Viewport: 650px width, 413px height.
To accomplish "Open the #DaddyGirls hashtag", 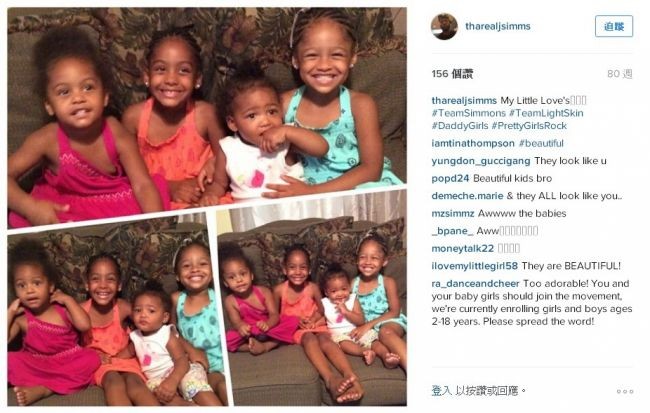I will (460, 126).
